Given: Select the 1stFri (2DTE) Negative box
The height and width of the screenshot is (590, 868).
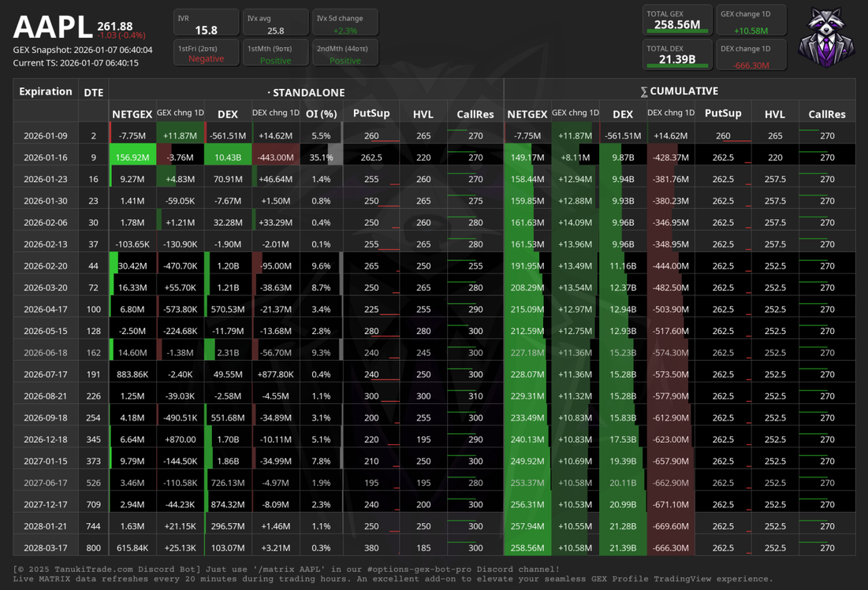Looking at the screenshot, I should [206, 53].
